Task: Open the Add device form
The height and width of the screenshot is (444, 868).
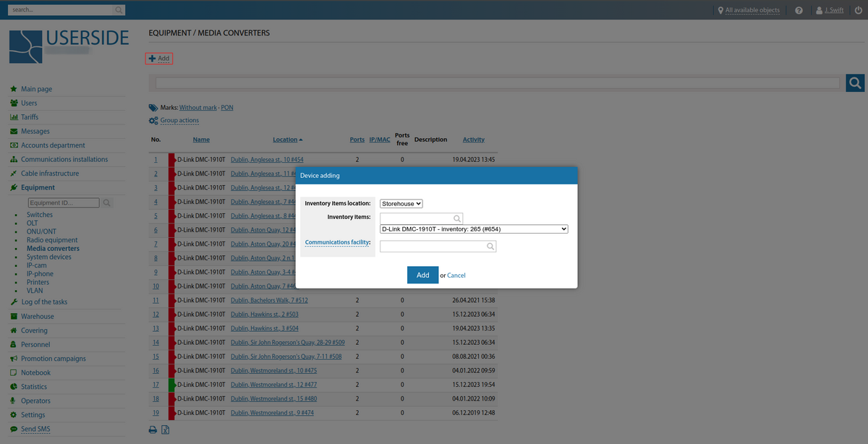Action: tap(158, 58)
